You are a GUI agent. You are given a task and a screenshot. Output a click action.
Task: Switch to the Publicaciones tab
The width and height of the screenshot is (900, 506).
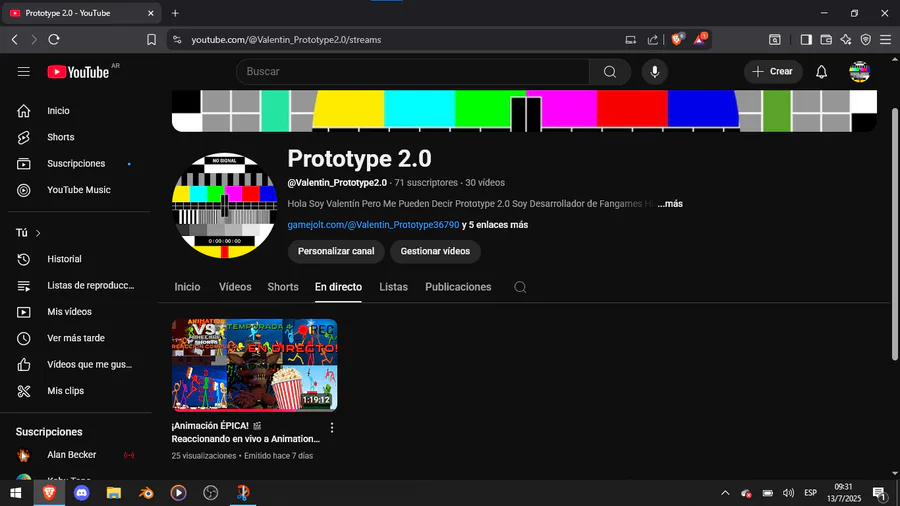[x=458, y=287]
